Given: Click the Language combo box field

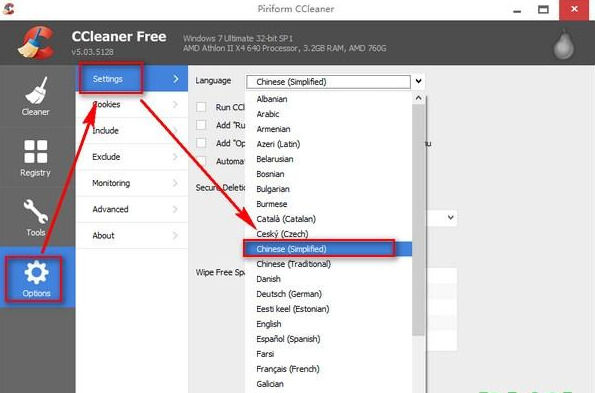Looking at the screenshot, I should [328, 82].
